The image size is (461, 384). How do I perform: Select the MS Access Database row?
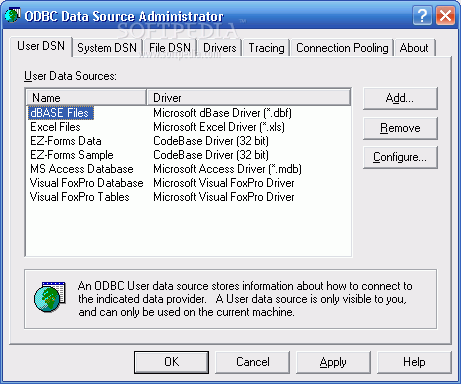point(82,169)
